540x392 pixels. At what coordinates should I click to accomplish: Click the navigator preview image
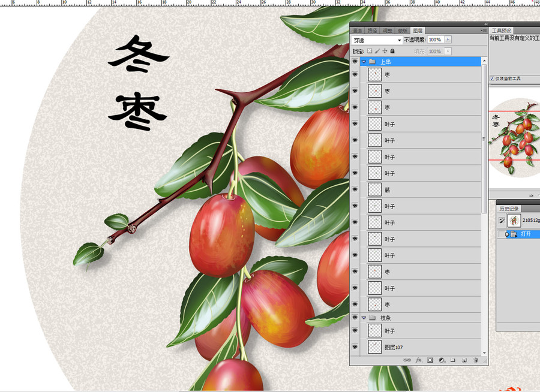tap(514, 138)
